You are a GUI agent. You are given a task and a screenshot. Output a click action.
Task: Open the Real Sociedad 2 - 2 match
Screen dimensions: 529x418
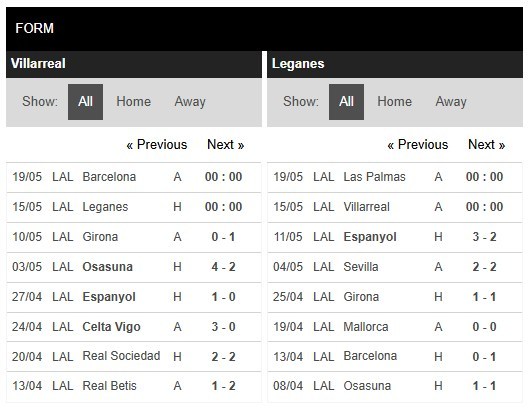pyautogui.click(x=134, y=357)
